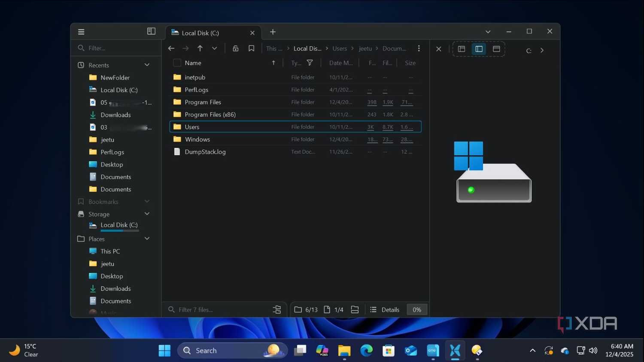Image resolution: width=644 pixels, height=362 pixels.
Task: Collapse the Recents section
Action: (x=147, y=65)
